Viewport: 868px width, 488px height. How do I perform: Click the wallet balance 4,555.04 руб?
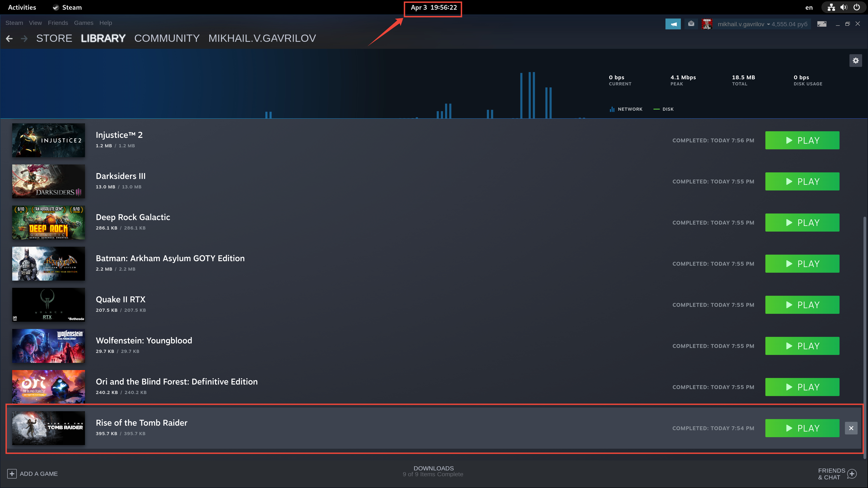click(x=790, y=24)
